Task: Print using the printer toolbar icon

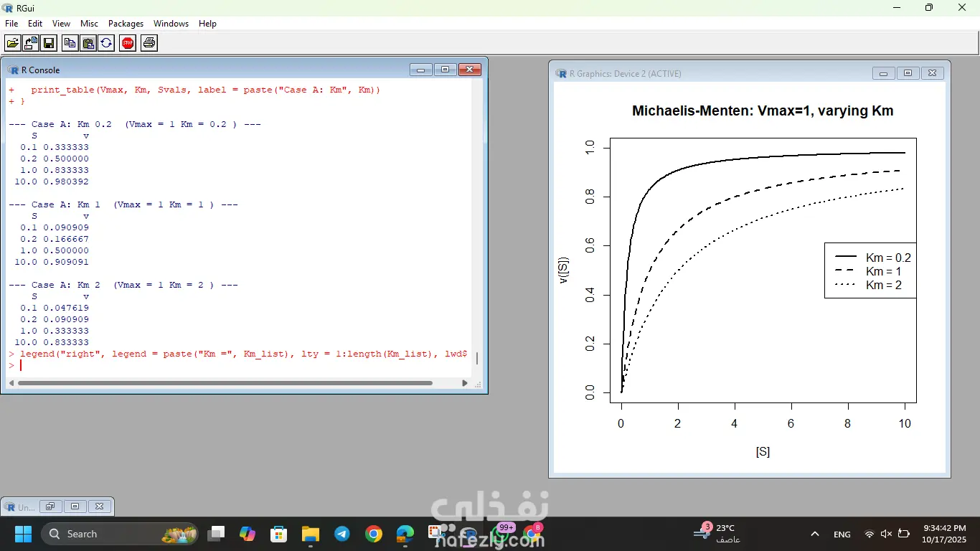Action: pos(149,43)
